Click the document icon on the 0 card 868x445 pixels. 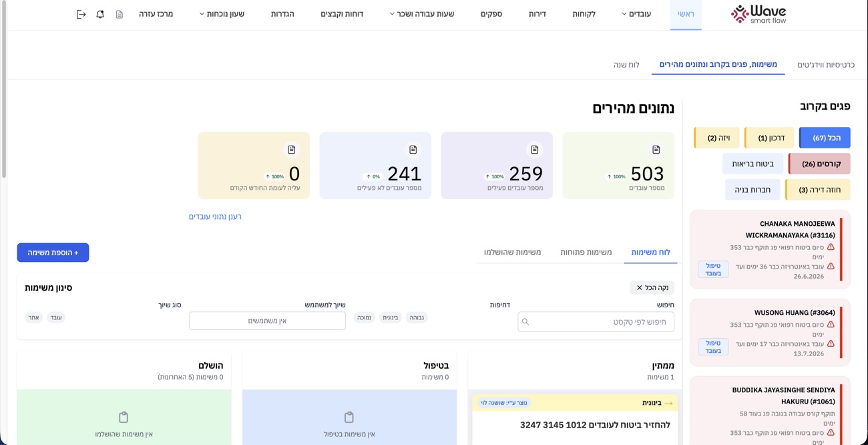(291, 150)
